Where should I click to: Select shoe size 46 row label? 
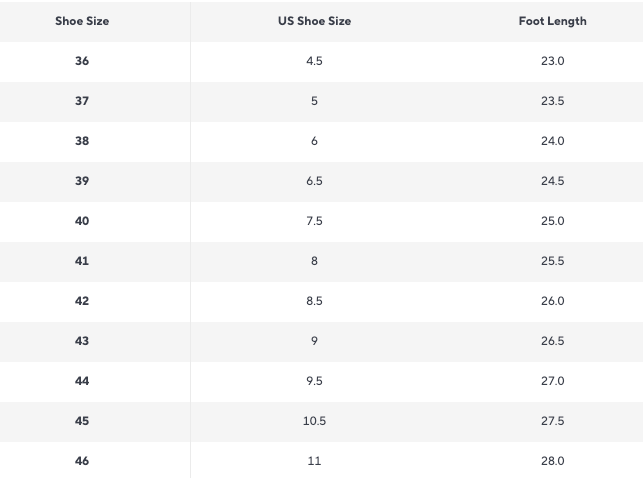point(82,461)
